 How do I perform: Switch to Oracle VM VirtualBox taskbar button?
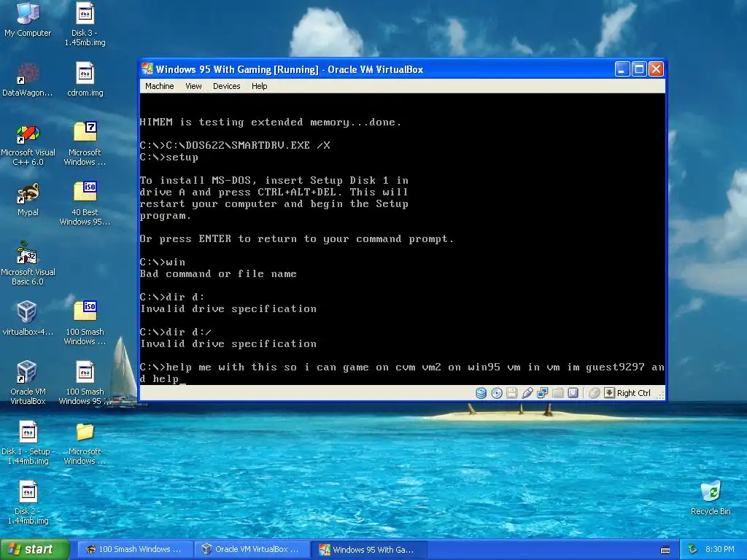tap(252, 550)
